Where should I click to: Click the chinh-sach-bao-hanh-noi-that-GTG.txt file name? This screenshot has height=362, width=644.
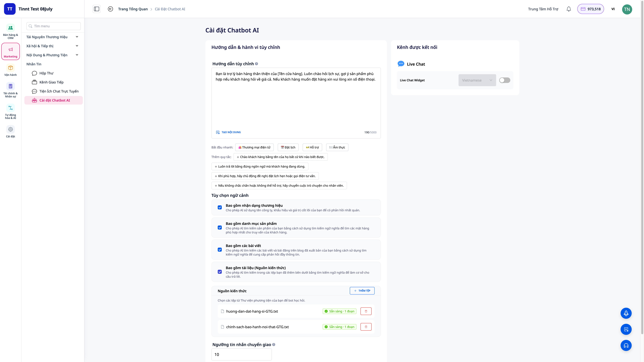point(257,327)
